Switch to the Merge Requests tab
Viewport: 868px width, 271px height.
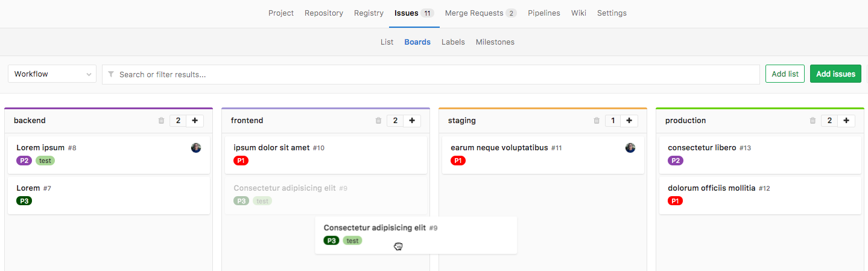tap(480, 13)
